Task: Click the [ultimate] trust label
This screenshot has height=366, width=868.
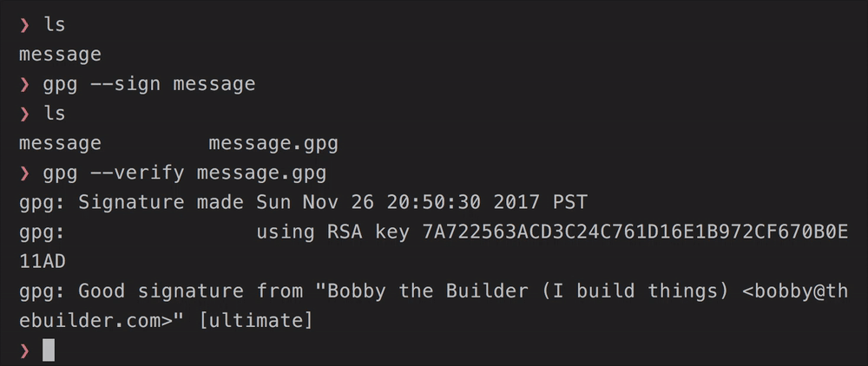Action: click(256, 321)
